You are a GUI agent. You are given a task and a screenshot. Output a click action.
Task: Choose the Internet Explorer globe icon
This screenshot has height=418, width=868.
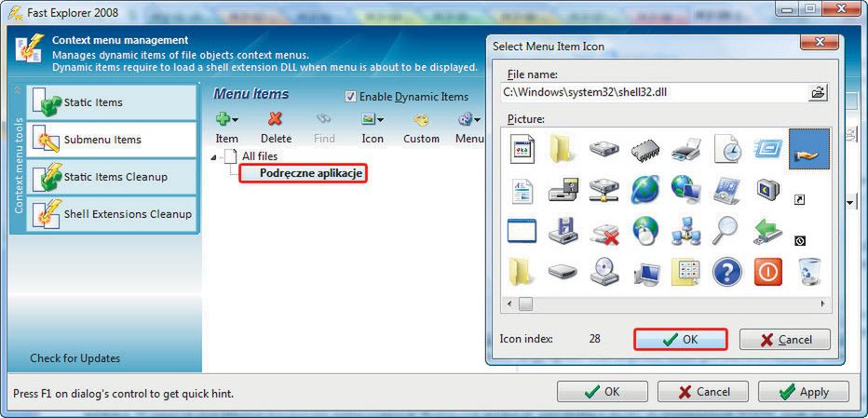(x=645, y=190)
